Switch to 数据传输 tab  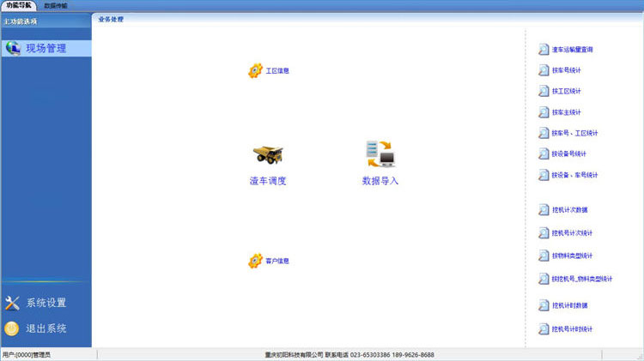[x=56, y=5]
